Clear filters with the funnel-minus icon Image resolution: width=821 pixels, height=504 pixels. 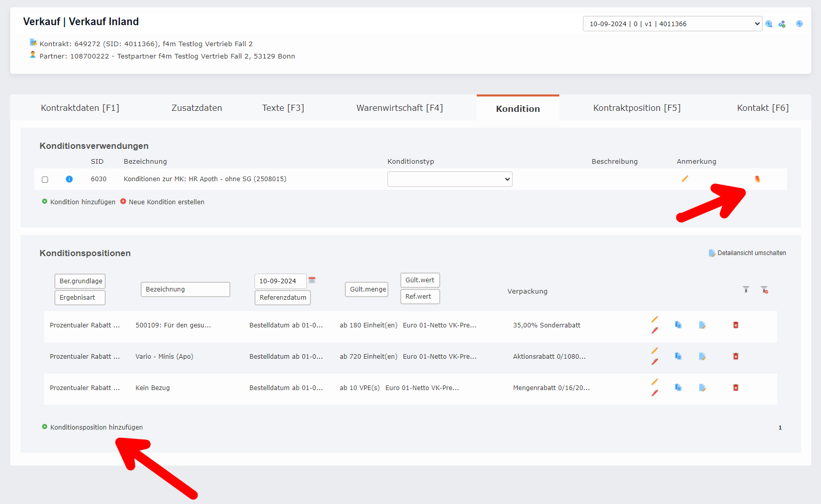(765, 290)
